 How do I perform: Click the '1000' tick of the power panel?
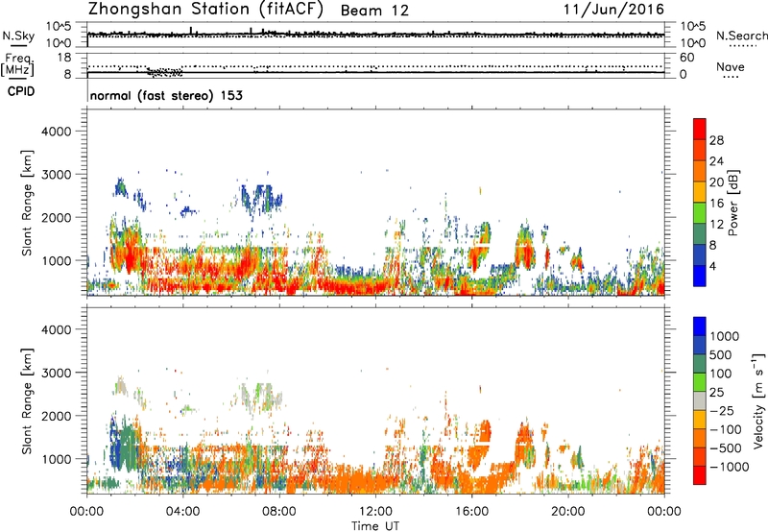[x=56, y=260]
